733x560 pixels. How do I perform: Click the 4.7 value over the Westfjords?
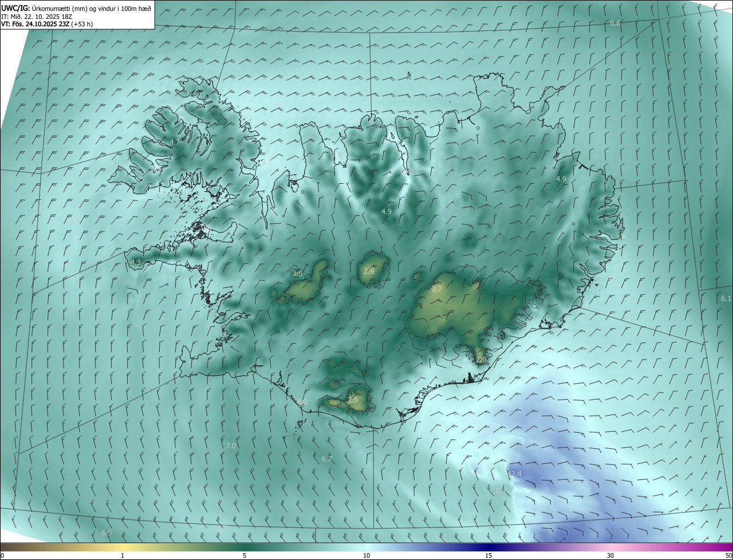tap(174, 142)
